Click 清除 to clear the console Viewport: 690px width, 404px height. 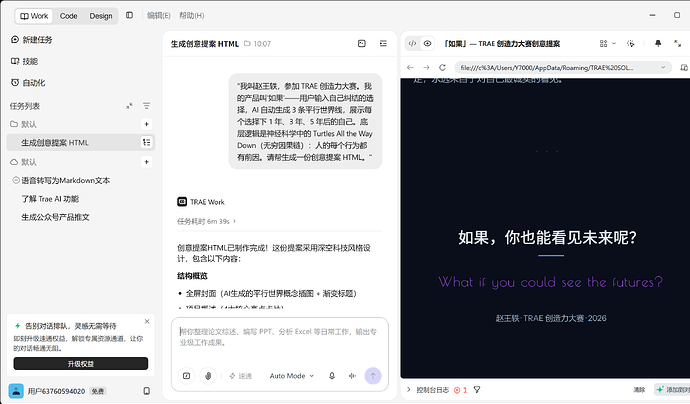coord(639,390)
